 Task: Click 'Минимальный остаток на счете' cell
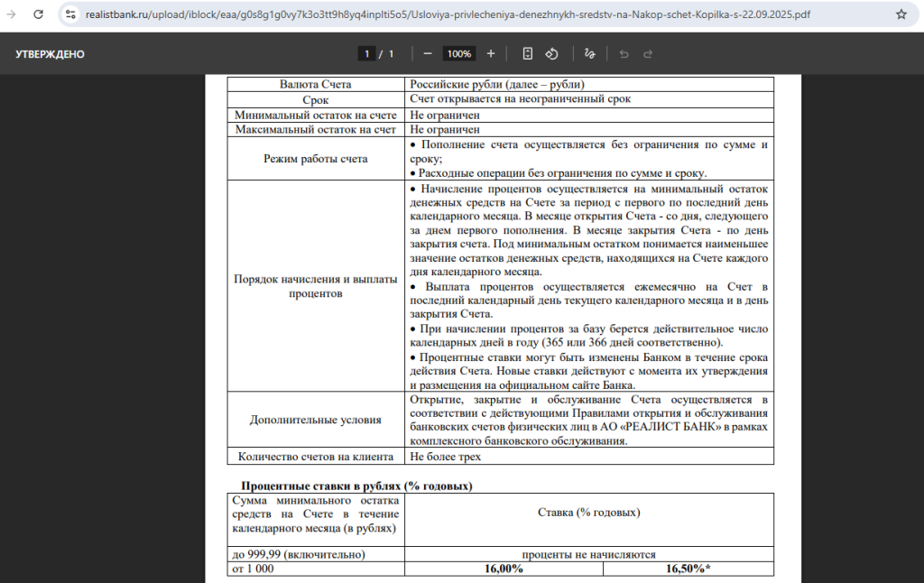(x=315, y=115)
